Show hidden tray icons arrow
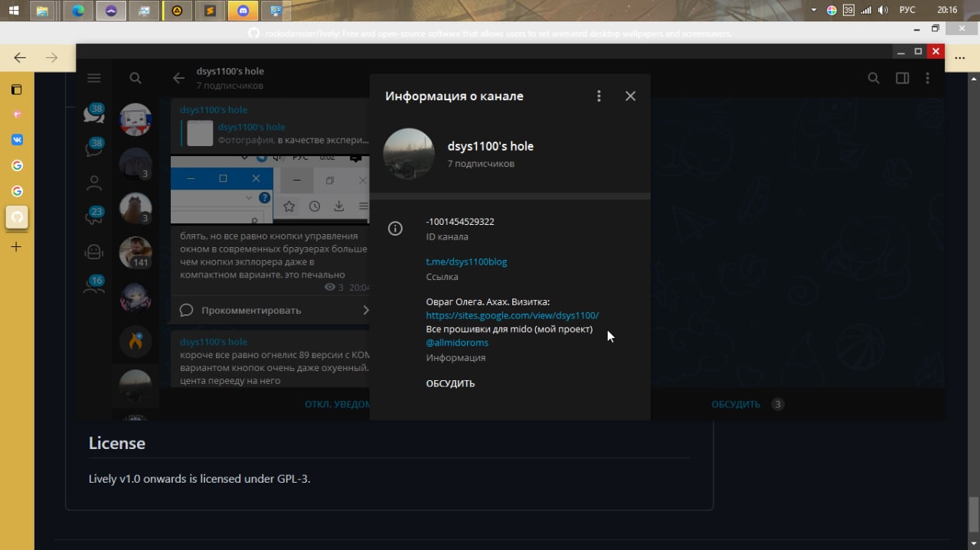 pos(814,11)
